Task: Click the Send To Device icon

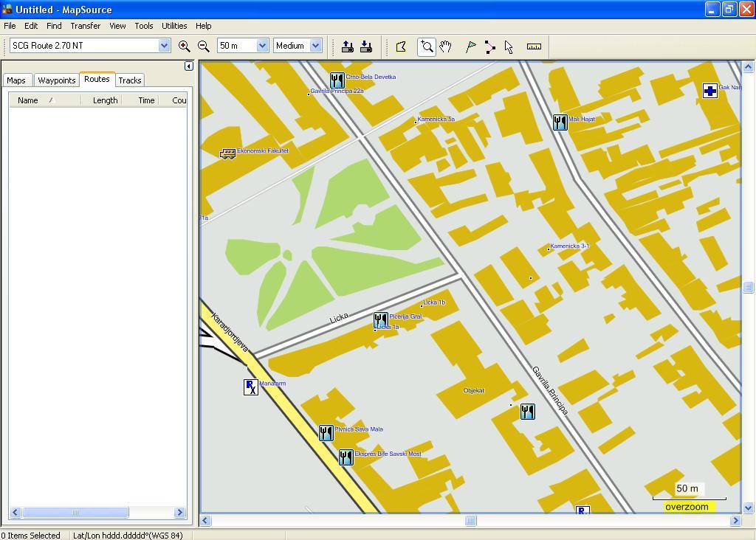Action: click(348, 46)
